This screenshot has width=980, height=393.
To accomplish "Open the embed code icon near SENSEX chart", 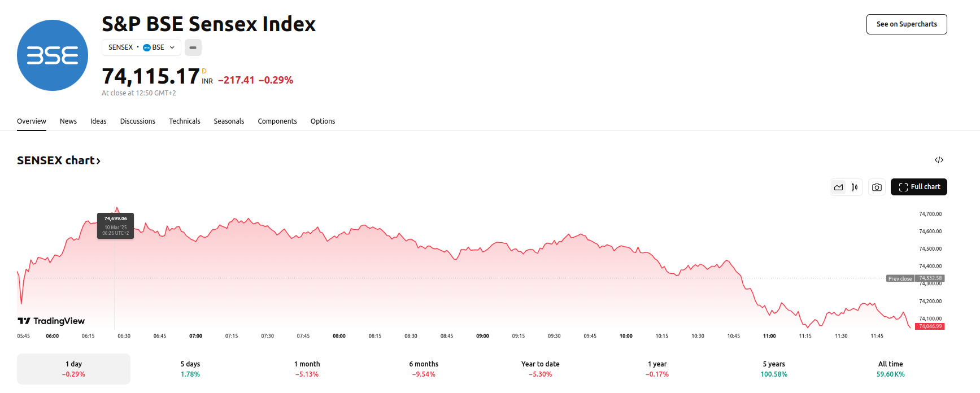I will tap(939, 160).
